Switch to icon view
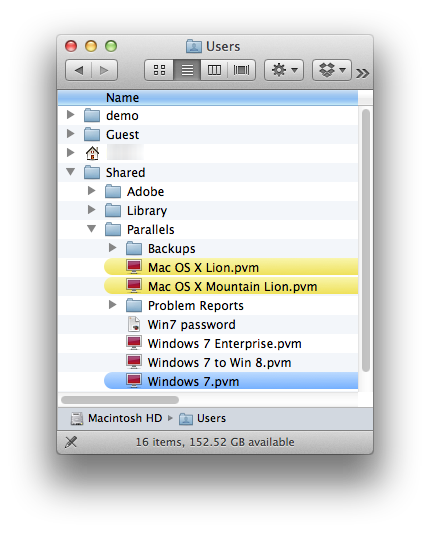 pyautogui.click(x=159, y=70)
